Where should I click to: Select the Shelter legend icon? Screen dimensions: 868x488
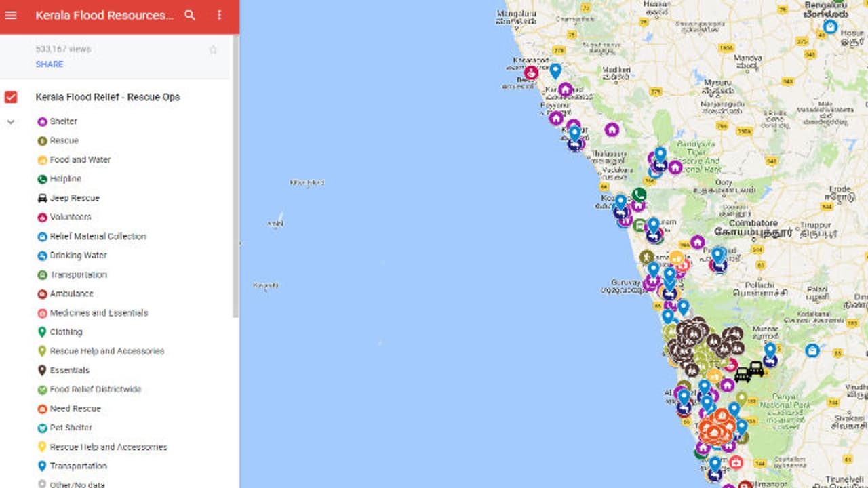click(x=42, y=121)
